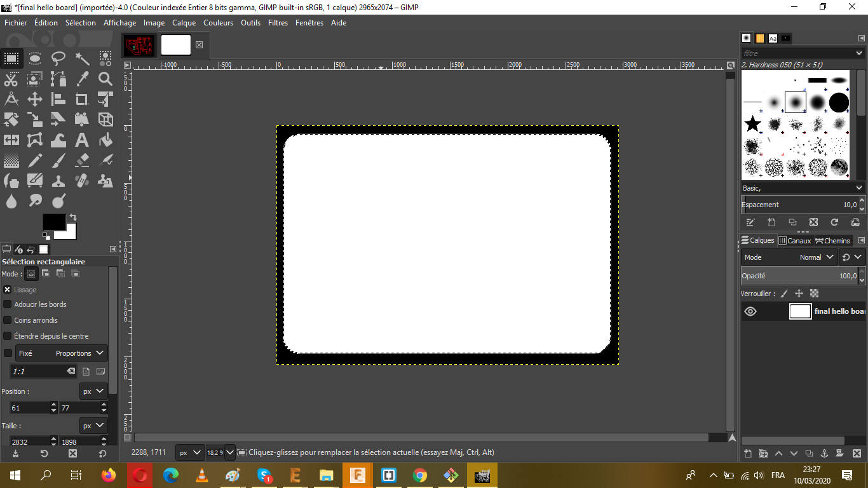The height and width of the screenshot is (488, 868).
Task: Toggle pixel lock brush icon in Verrouiller
Action: [x=784, y=294]
